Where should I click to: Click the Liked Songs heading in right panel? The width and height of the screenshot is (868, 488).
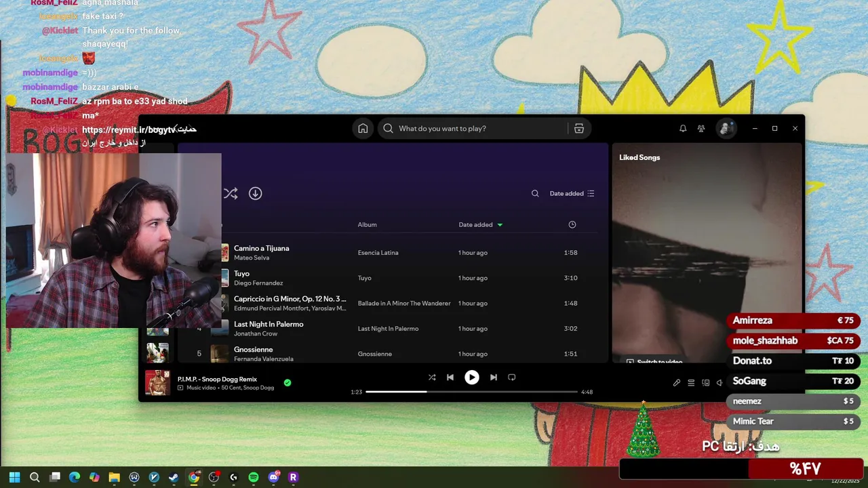click(639, 157)
